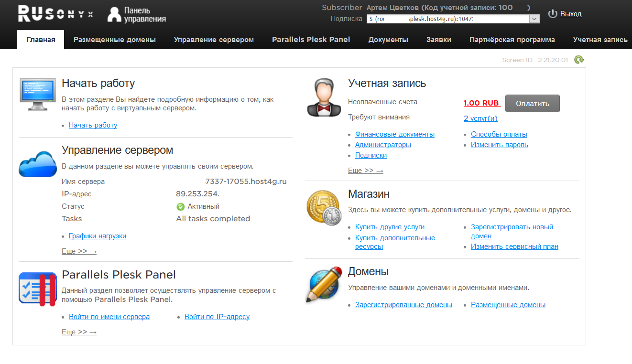Open the Подписки link
The image size is (632, 364).
[x=371, y=155]
